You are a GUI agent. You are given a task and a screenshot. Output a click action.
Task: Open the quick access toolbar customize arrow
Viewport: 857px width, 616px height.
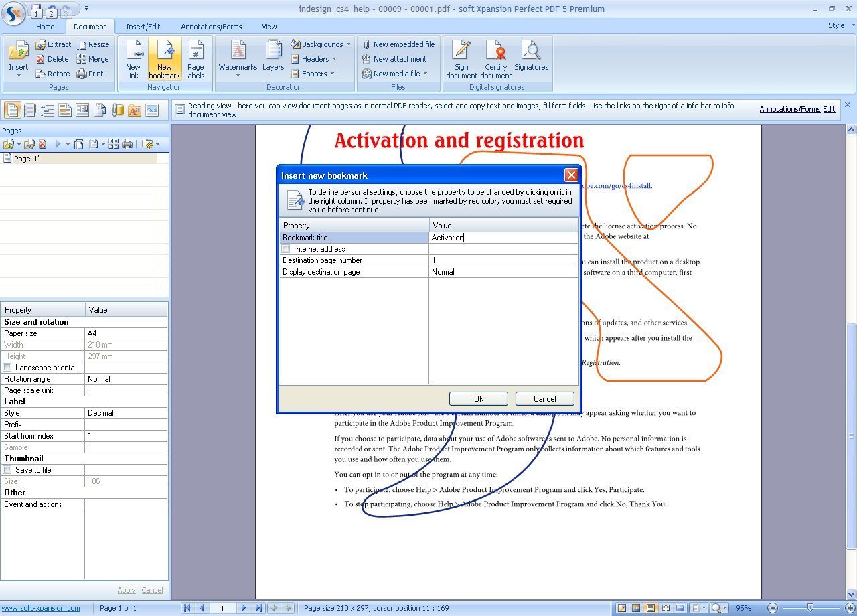tap(87, 9)
